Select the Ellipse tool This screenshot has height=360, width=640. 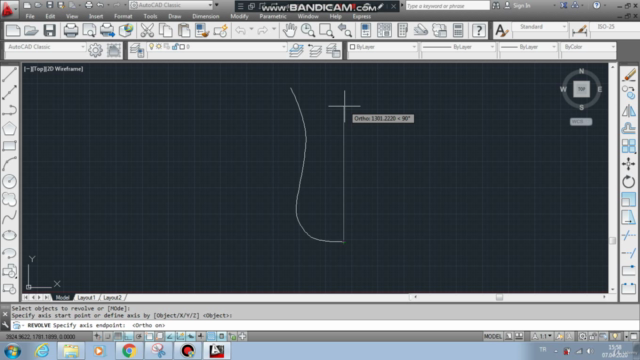pos(9,235)
